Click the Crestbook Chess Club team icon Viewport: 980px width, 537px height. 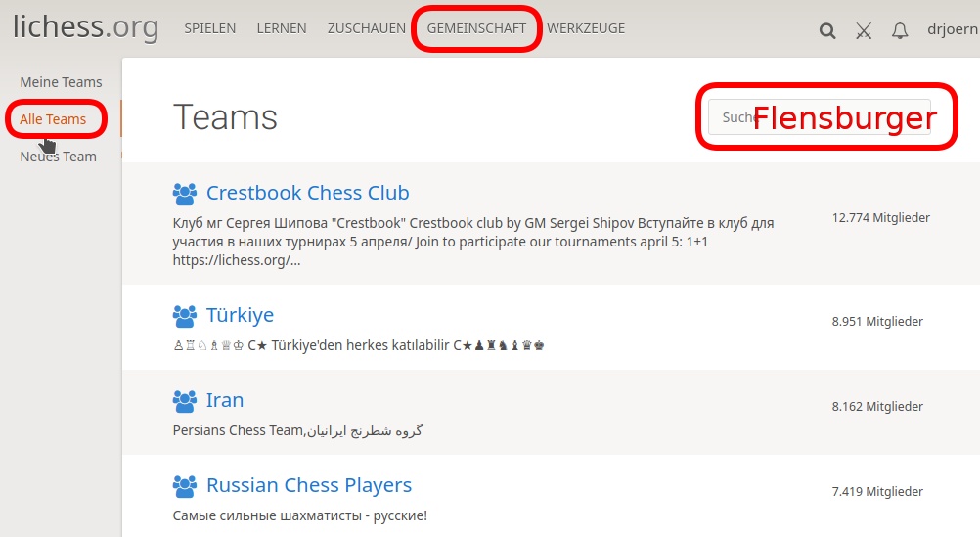pyautogui.click(x=184, y=193)
